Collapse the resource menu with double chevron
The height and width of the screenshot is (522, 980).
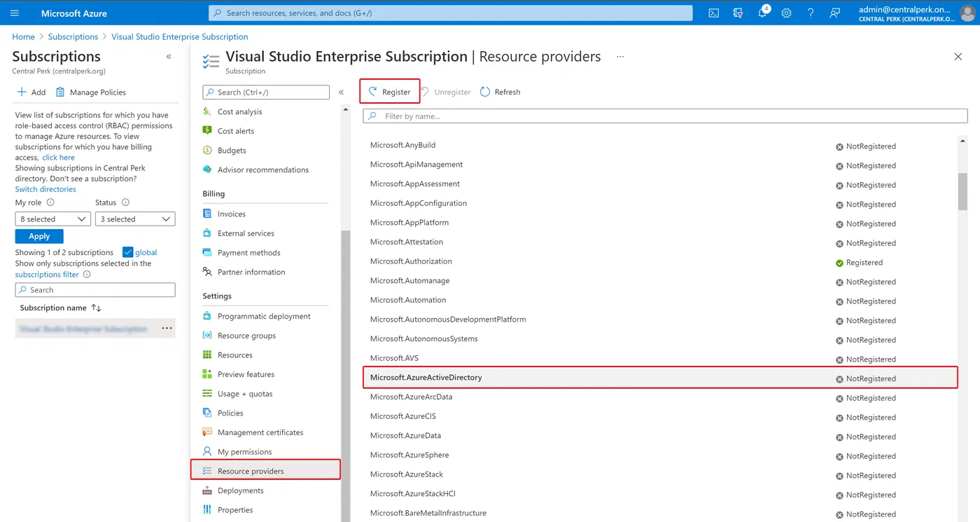(x=341, y=92)
